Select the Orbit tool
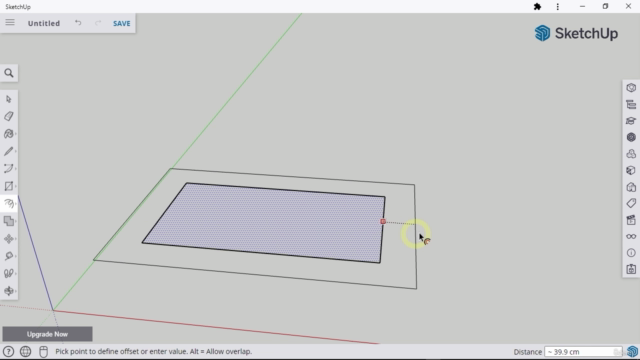The height and width of the screenshot is (360, 640). click(x=9, y=291)
